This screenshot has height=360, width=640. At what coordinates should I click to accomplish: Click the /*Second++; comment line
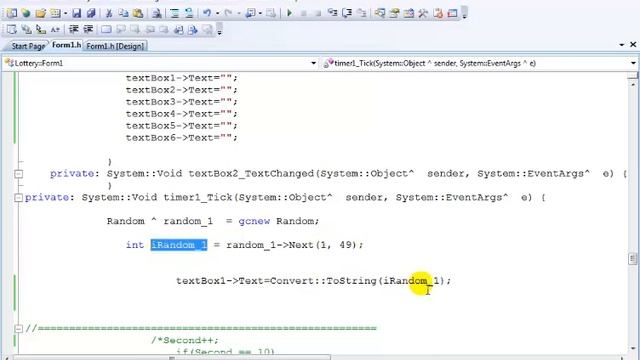click(x=185, y=340)
